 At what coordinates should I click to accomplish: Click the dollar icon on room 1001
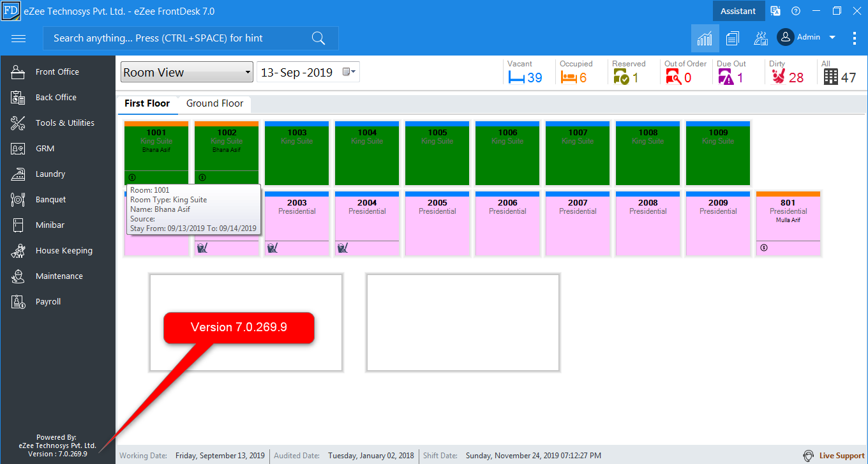coord(132,177)
